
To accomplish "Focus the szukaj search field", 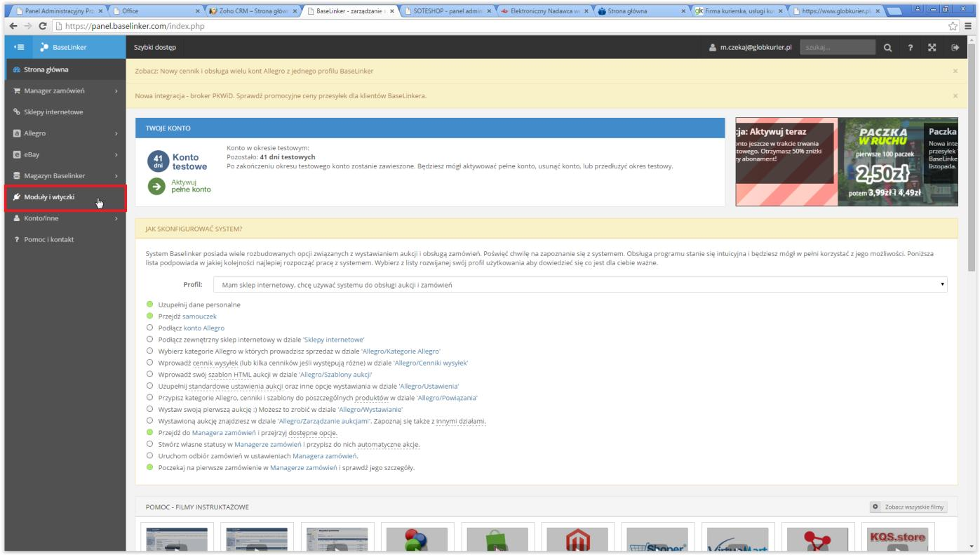I will 838,47.
